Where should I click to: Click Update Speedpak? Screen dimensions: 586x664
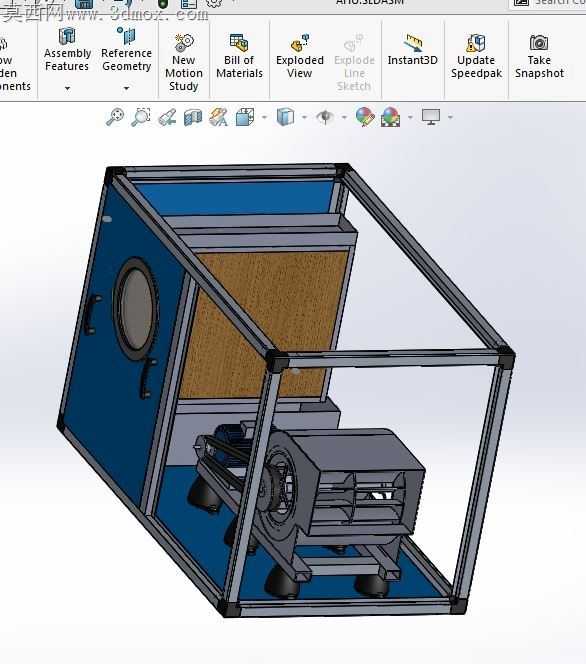click(x=476, y=56)
